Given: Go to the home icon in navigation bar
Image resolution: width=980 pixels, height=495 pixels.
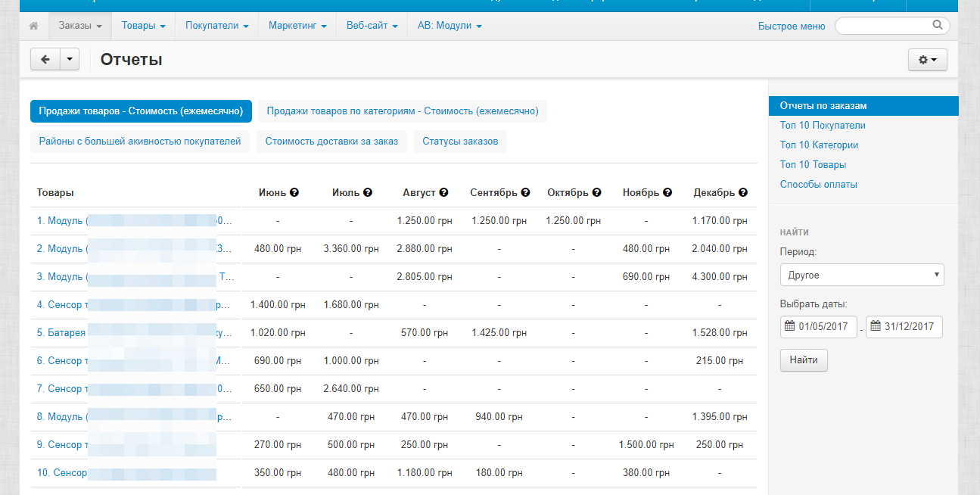Looking at the screenshot, I should click(x=33, y=26).
